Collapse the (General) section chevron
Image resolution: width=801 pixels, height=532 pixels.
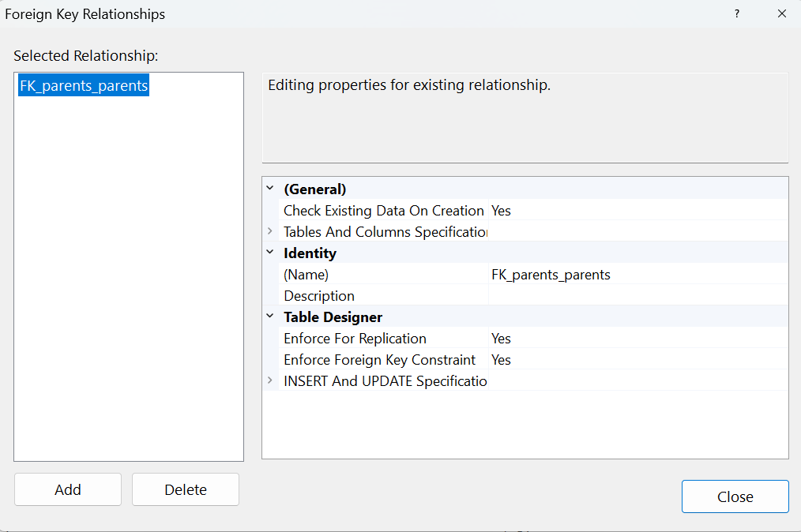pos(270,189)
